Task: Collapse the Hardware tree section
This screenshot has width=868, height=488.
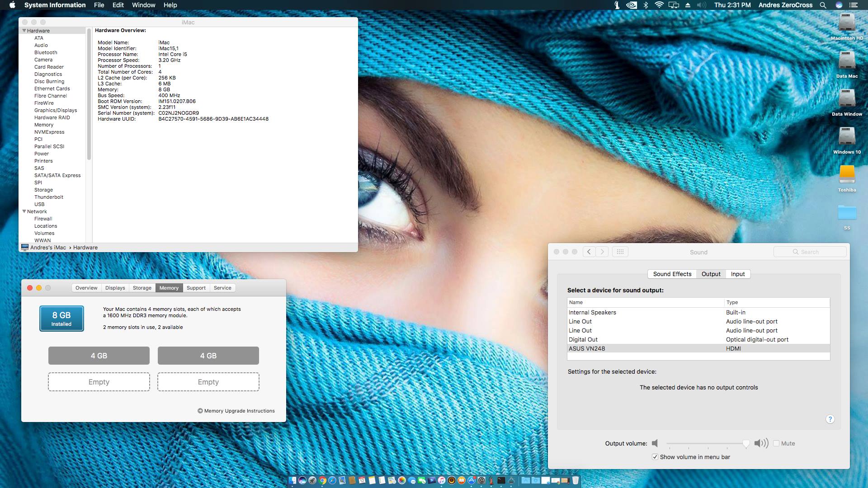Action: [24, 31]
